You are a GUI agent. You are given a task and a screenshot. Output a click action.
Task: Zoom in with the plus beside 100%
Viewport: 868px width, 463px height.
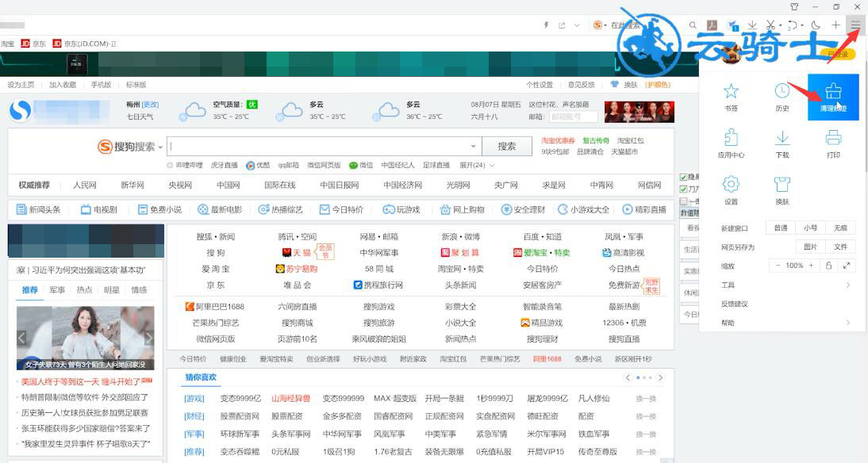pos(811,266)
